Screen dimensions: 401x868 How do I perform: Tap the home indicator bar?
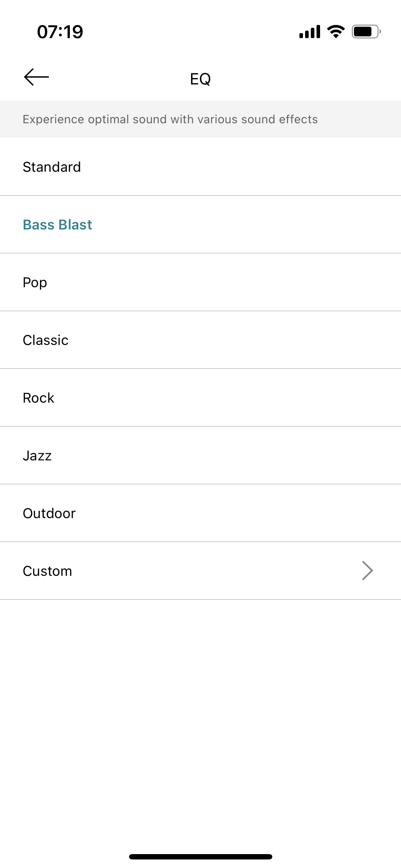201,857
